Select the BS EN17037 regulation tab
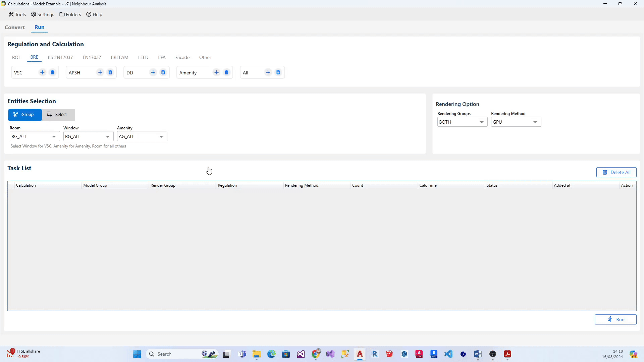This screenshot has width=644, height=362. (60, 57)
